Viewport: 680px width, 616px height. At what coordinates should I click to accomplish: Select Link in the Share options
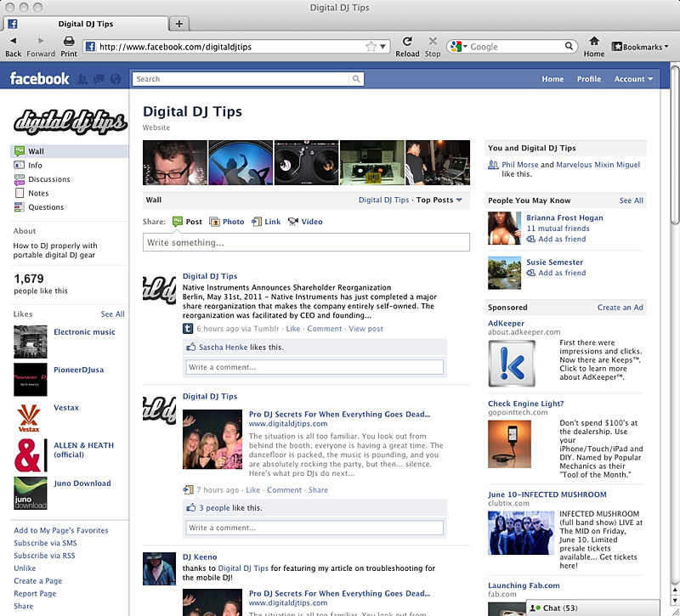266,222
